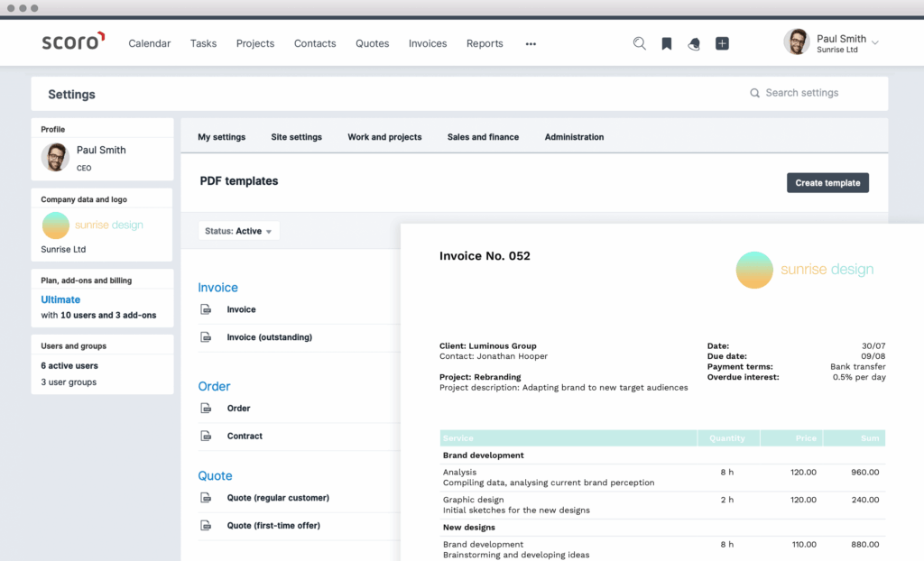Switch to the Sales and finance tab
The height and width of the screenshot is (561, 924).
click(484, 137)
